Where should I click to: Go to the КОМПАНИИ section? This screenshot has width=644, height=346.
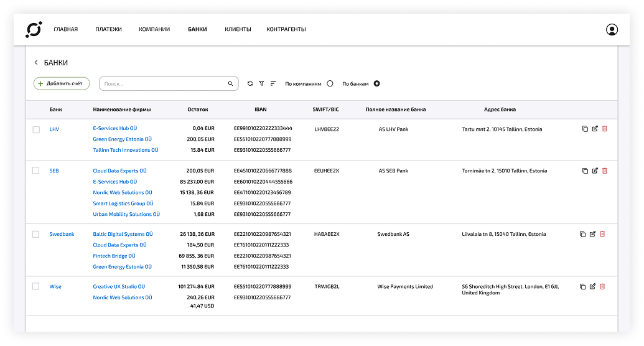154,29
